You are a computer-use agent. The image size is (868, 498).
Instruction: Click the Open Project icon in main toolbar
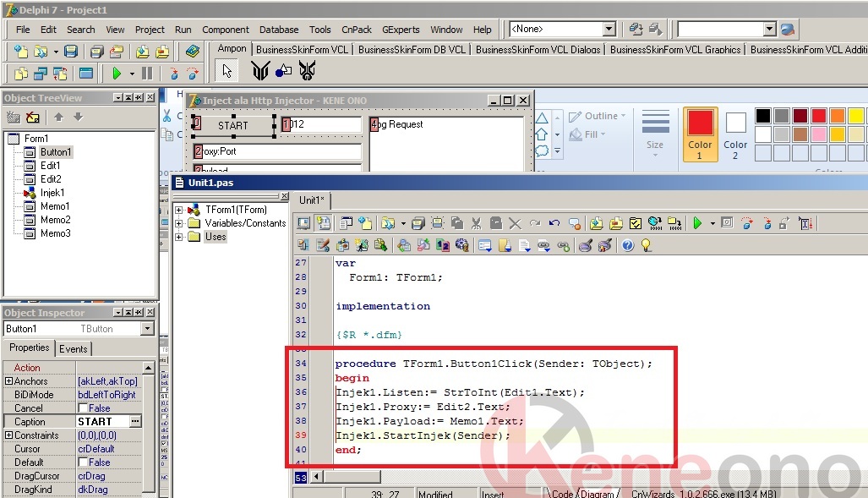[117, 52]
